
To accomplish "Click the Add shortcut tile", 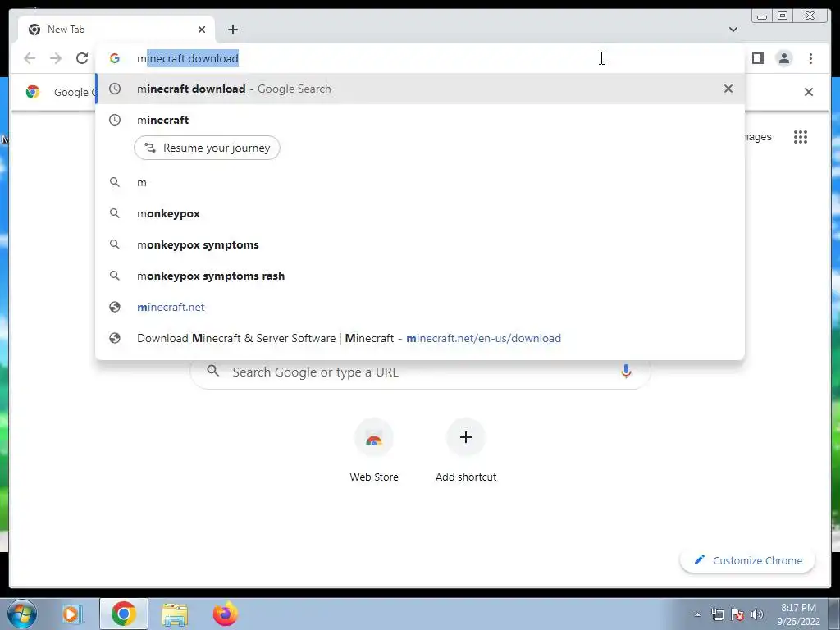I will click(x=466, y=450).
